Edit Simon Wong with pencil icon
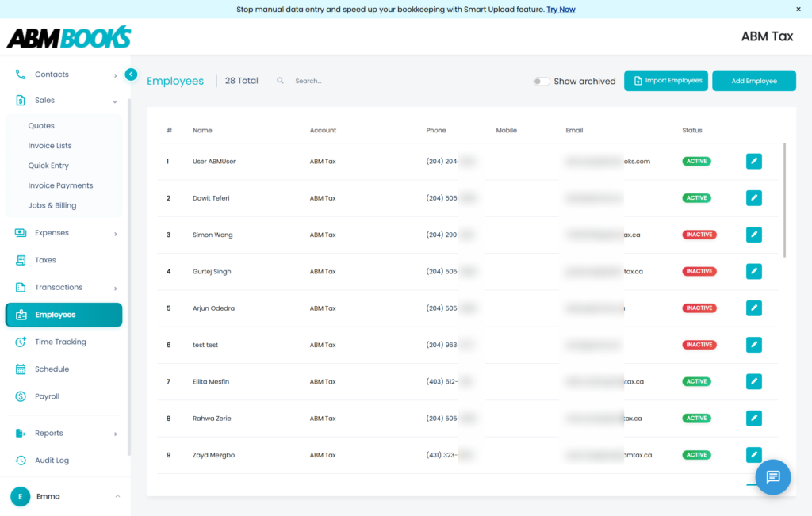 pyautogui.click(x=754, y=235)
